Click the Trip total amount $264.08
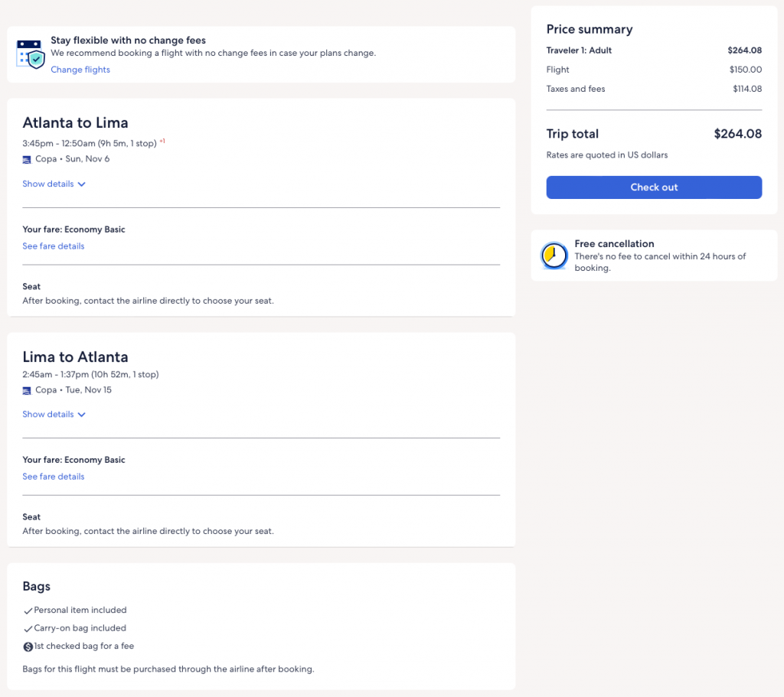This screenshot has height=697, width=784. point(737,134)
